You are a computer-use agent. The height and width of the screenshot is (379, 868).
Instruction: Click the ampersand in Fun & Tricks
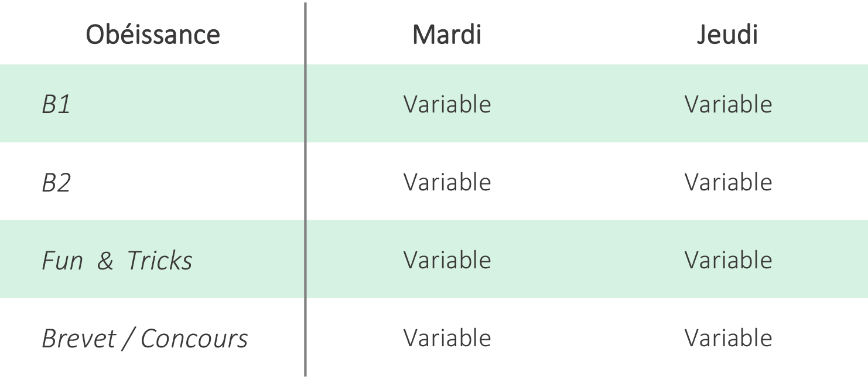105,261
